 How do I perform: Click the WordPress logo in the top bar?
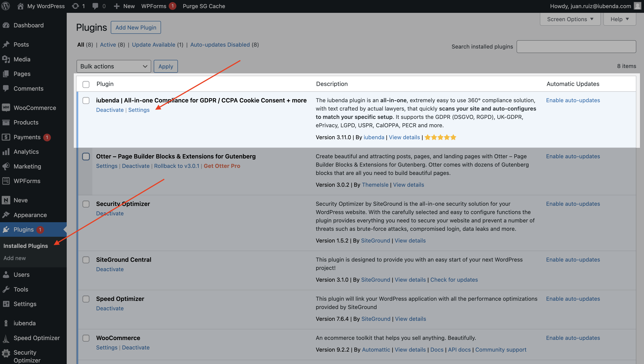pyautogui.click(x=5, y=6)
